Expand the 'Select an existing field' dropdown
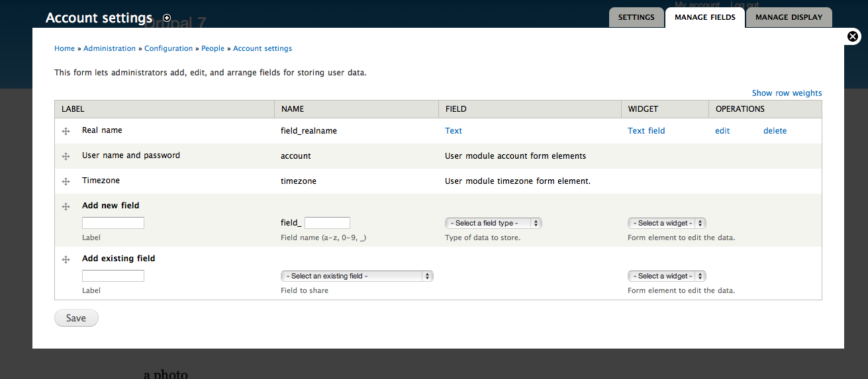 (x=357, y=276)
